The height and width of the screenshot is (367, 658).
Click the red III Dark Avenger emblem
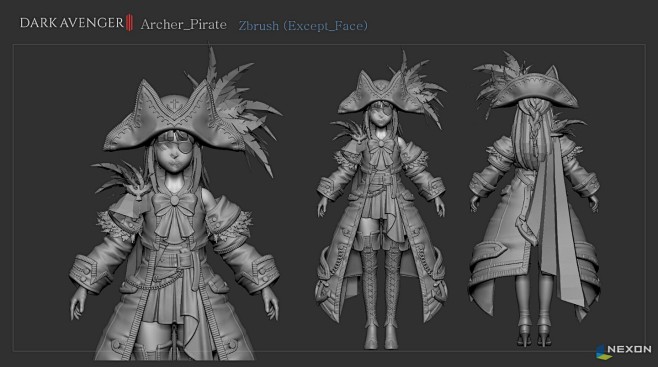129,22
